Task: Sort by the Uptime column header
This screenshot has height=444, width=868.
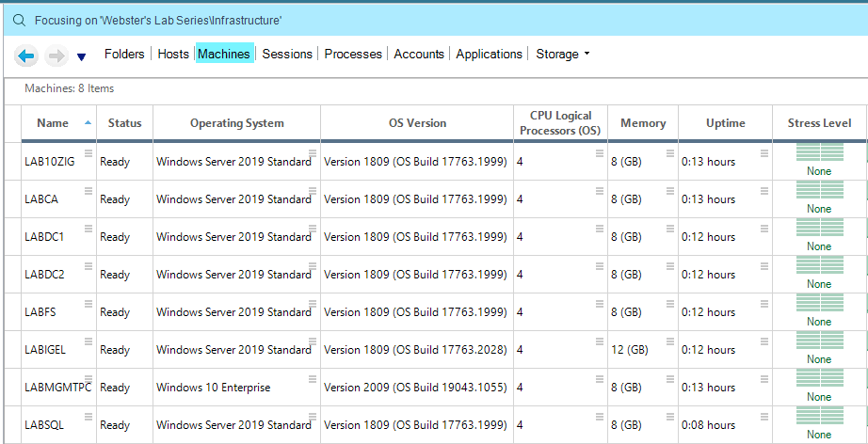Action: (x=725, y=123)
